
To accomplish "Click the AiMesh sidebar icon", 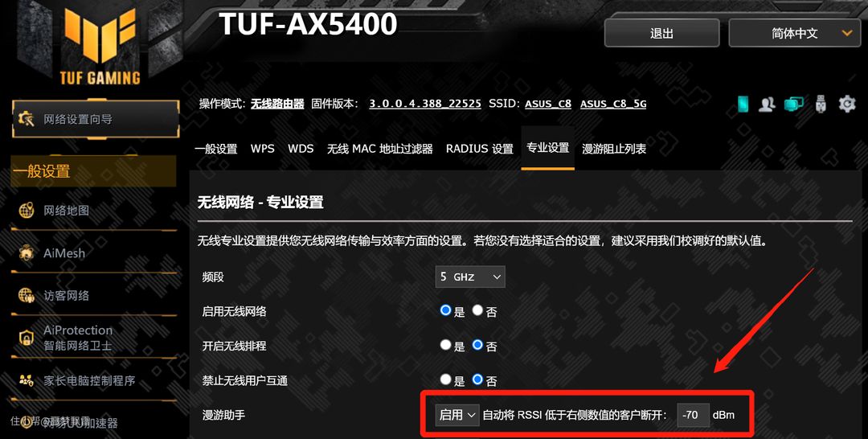I will click(26, 253).
